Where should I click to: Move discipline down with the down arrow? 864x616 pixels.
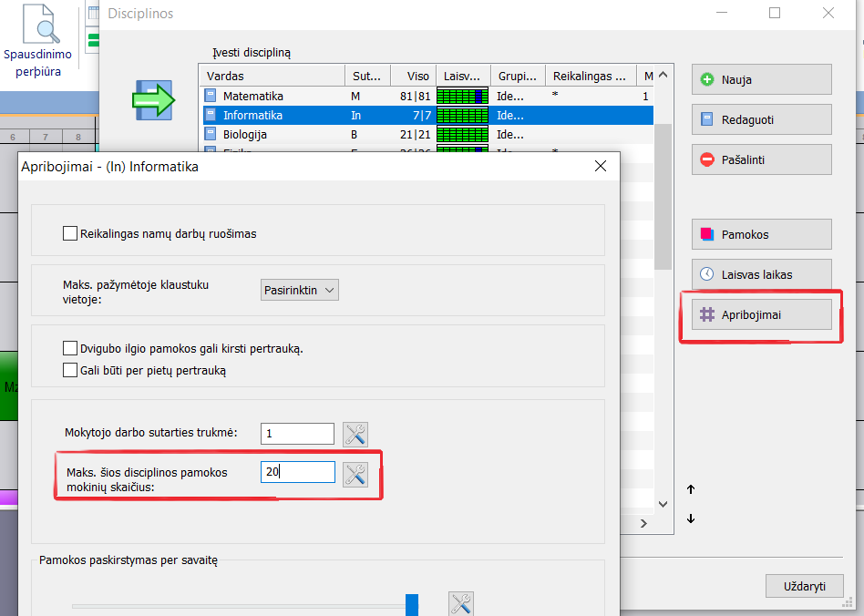pos(691,518)
